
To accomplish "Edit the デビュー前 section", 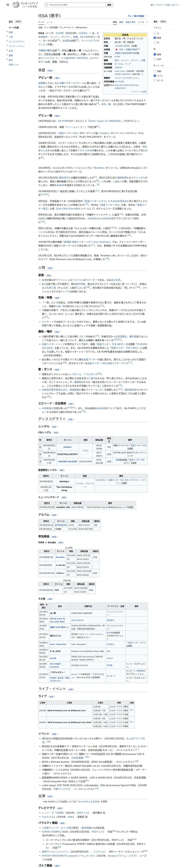I will [57, 78].
